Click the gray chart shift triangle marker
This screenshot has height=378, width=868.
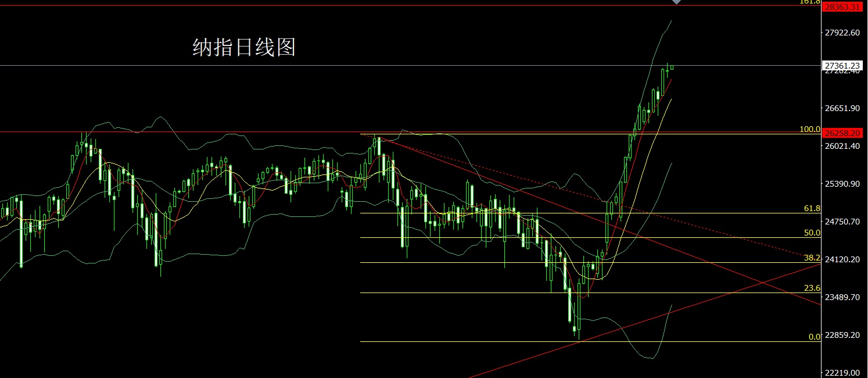[676, 2]
